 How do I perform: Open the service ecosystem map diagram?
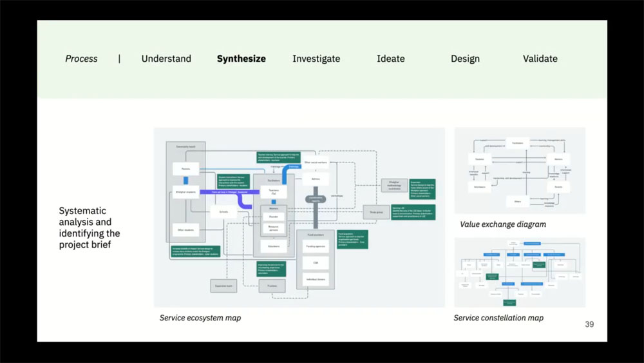click(x=299, y=217)
